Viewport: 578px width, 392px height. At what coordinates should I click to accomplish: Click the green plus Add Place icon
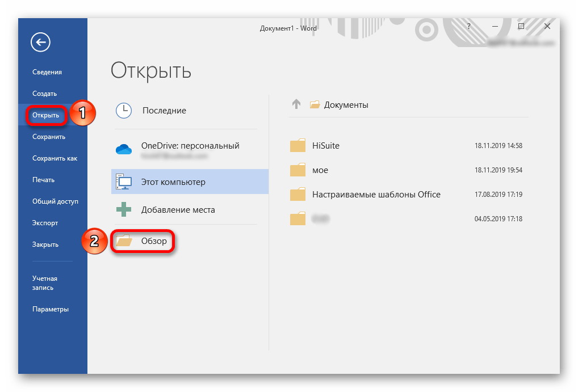click(124, 209)
